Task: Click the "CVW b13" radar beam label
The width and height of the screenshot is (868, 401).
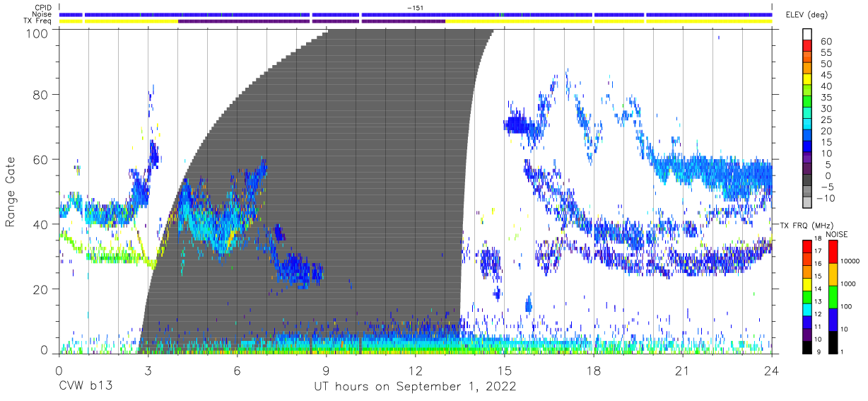Action: click(85, 387)
